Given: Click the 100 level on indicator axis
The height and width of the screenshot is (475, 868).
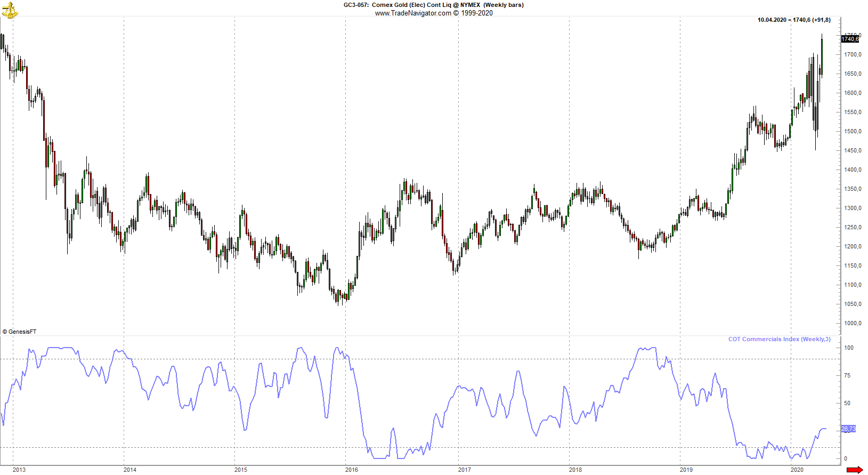Looking at the screenshot, I should (x=849, y=348).
